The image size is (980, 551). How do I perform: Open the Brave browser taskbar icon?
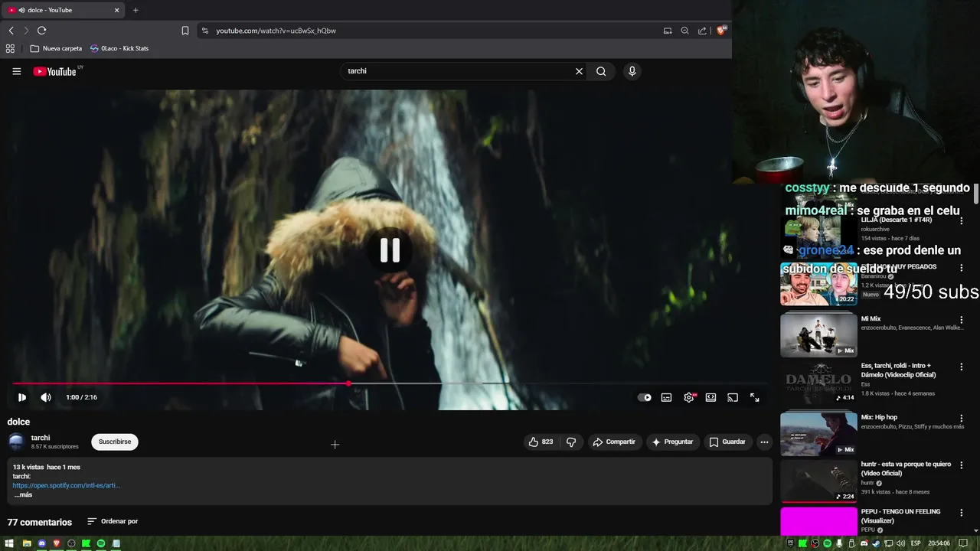57,543
